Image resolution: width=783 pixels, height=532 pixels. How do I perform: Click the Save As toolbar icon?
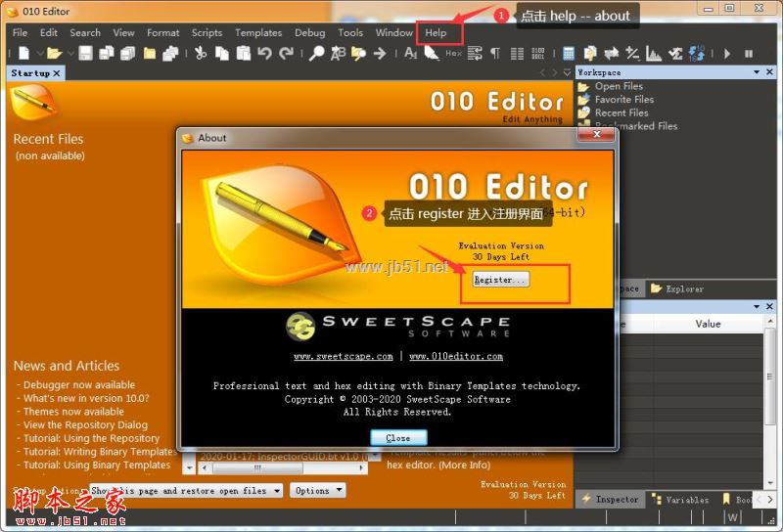[107, 53]
